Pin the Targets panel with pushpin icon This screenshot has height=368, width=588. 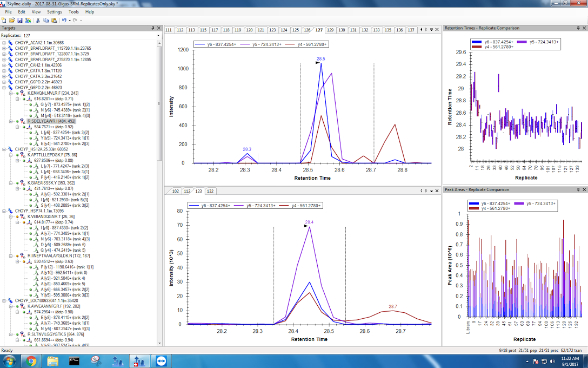153,28
